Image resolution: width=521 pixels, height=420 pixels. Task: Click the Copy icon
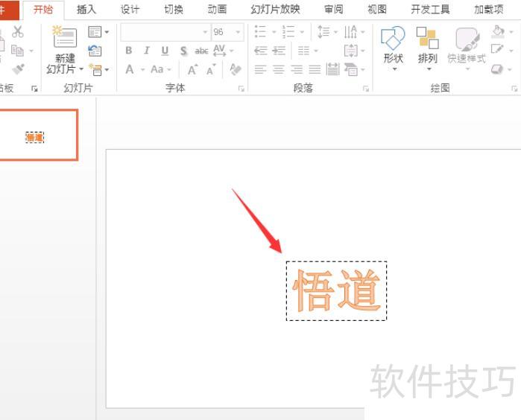[x=17, y=51]
